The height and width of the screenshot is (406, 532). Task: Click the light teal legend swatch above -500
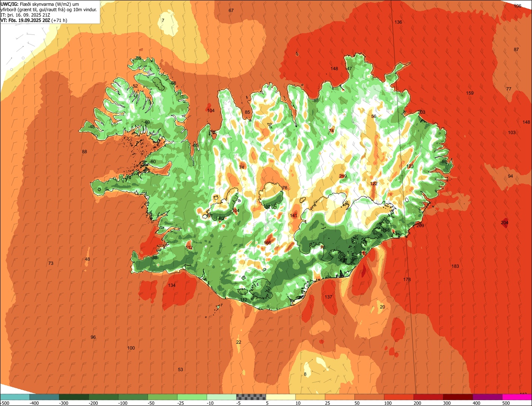(x=15, y=397)
